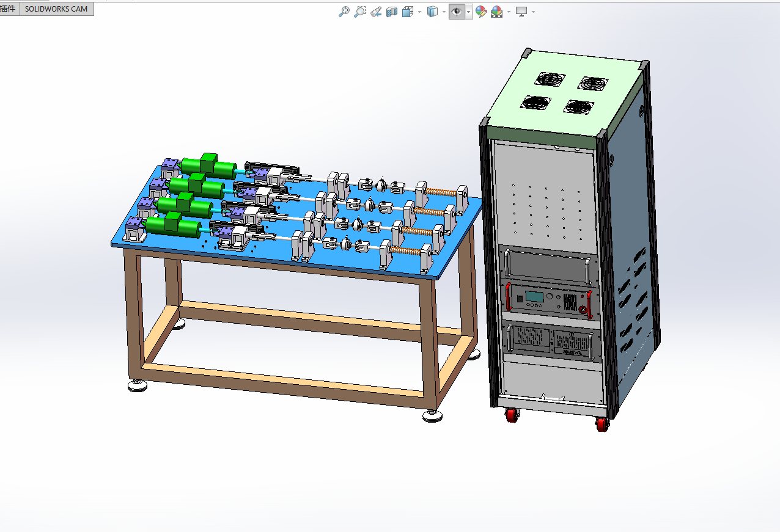Viewport: 780px width, 532px height.
Task: Expand the Display Style dropdown arrow
Action: pyautogui.click(x=444, y=12)
